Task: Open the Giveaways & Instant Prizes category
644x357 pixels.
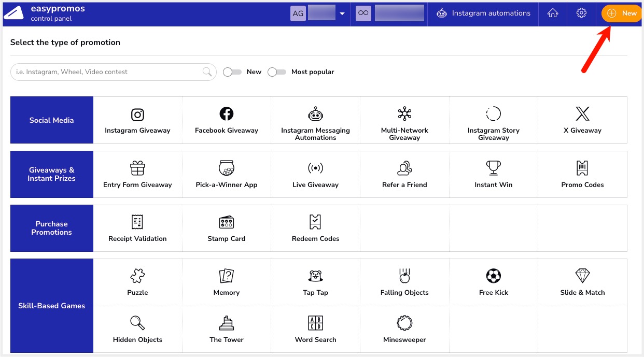Action: click(52, 174)
